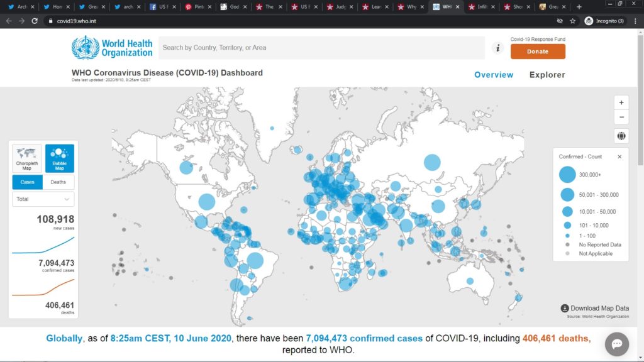Toggle map data to Deaths
The height and width of the screenshot is (362, 644).
(x=58, y=182)
